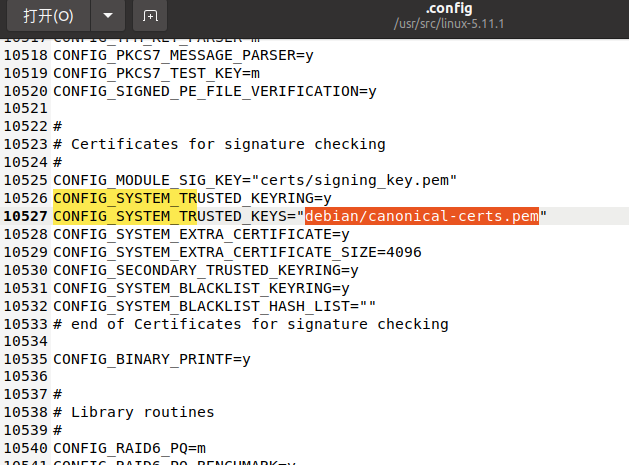Click the '# Library routines' comment

click(134, 412)
